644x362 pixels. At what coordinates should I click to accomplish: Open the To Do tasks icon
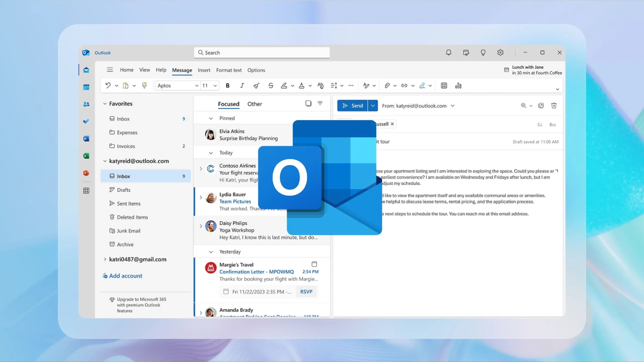pyautogui.click(x=86, y=121)
